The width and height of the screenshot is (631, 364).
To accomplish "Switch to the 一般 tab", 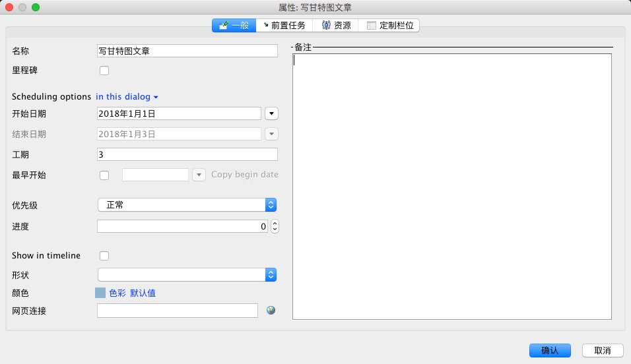I will tap(234, 25).
